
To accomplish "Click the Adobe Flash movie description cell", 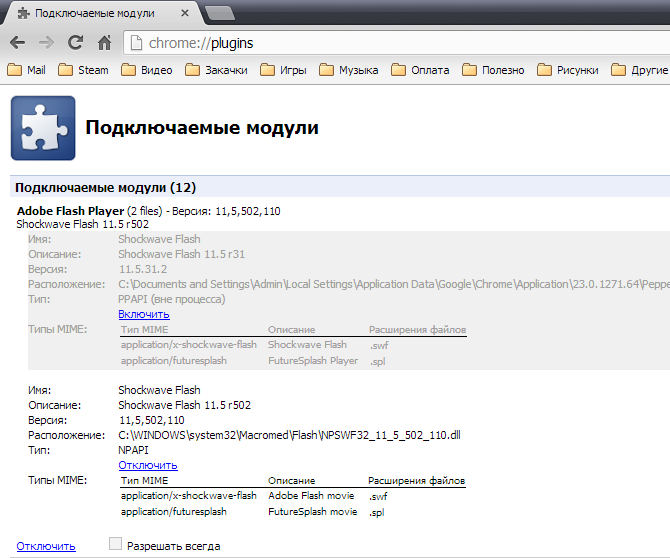I will click(311, 496).
